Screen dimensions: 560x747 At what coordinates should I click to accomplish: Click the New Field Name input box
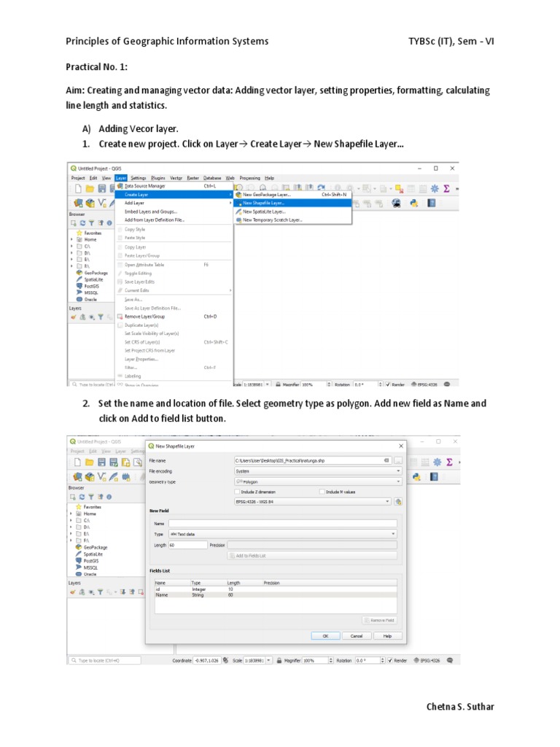[x=282, y=523]
